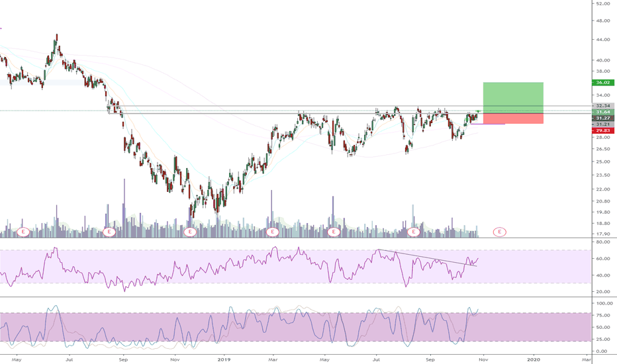Click the green 36.02 target price label
The width and height of the screenshot is (617, 364).
coord(603,83)
